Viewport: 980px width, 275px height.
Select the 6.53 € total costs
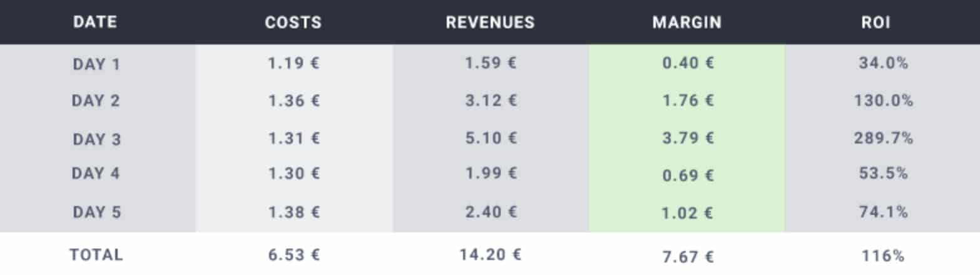(x=294, y=255)
